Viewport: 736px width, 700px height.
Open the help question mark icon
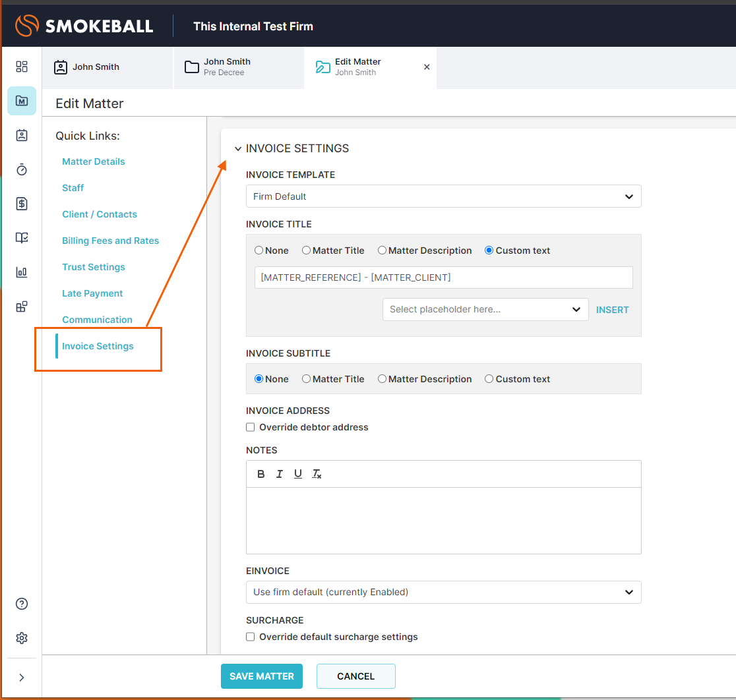tap(22, 604)
